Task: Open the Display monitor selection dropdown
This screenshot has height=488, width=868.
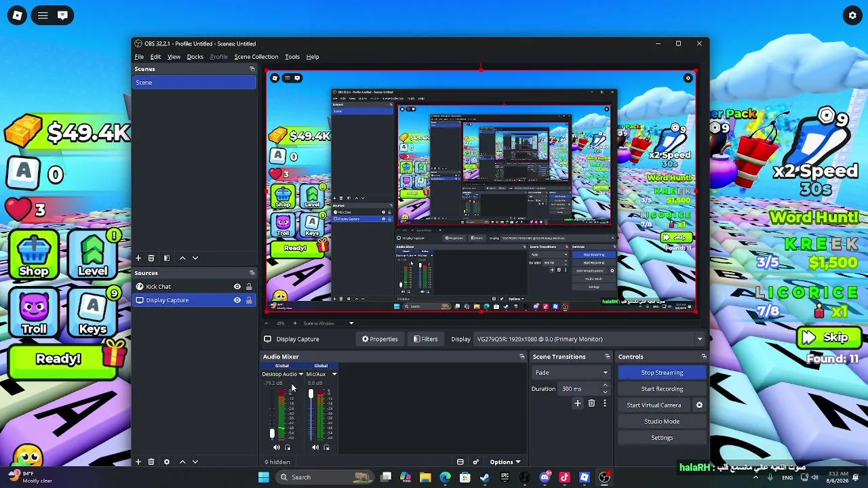Action: pyautogui.click(x=589, y=339)
